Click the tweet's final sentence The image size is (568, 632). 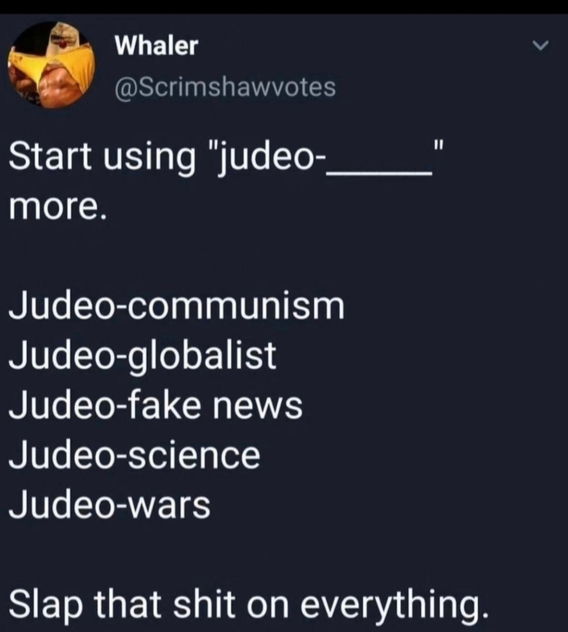(x=249, y=603)
